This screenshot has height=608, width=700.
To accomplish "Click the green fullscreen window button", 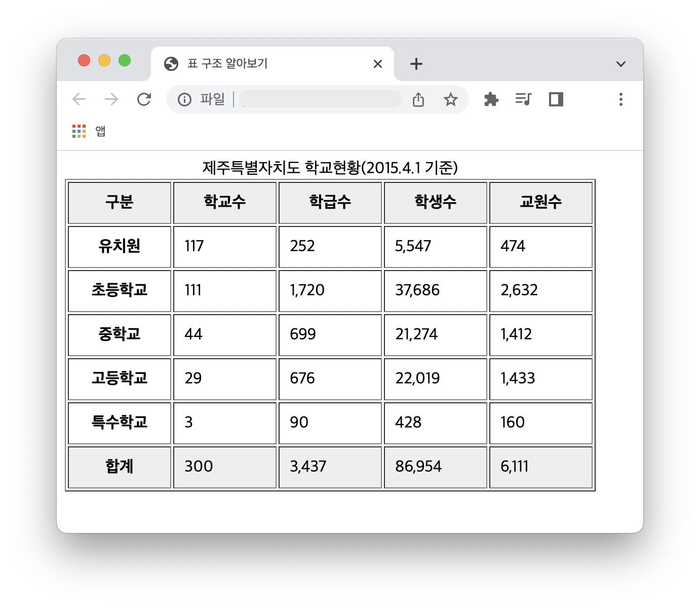I will pyautogui.click(x=125, y=60).
